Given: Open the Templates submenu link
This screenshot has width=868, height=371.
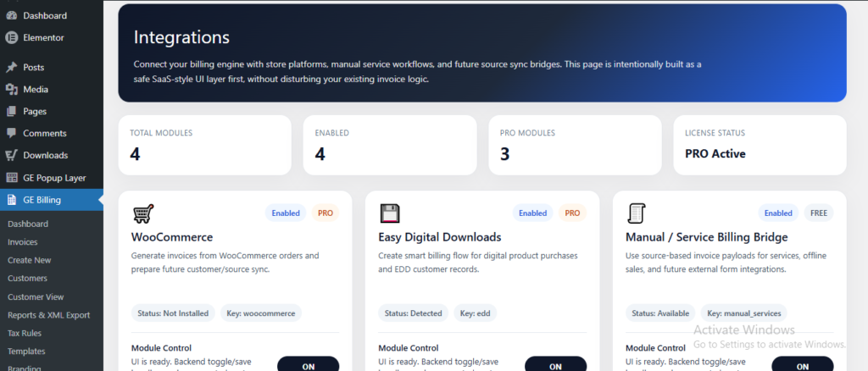Looking at the screenshot, I should click(26, 352).
